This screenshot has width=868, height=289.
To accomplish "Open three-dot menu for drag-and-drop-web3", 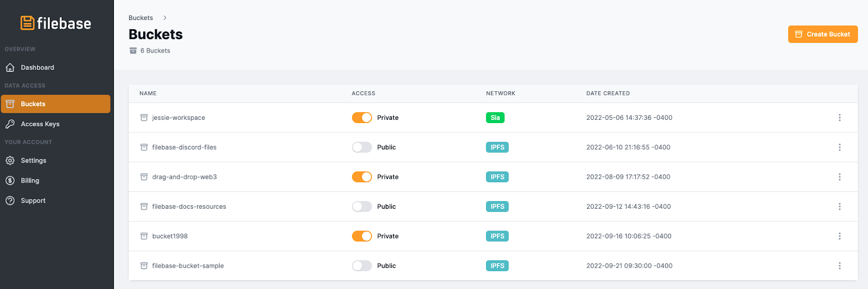I will click(x=839, y=177).
